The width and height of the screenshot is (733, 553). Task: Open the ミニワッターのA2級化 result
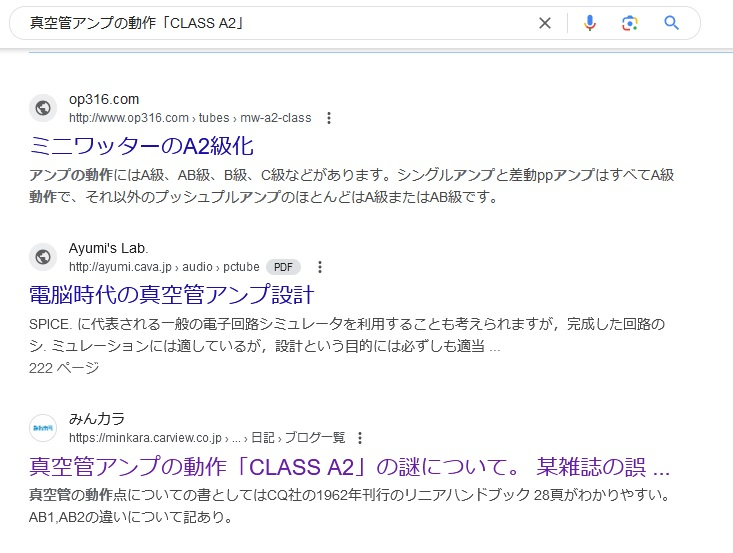click(141, 146)
